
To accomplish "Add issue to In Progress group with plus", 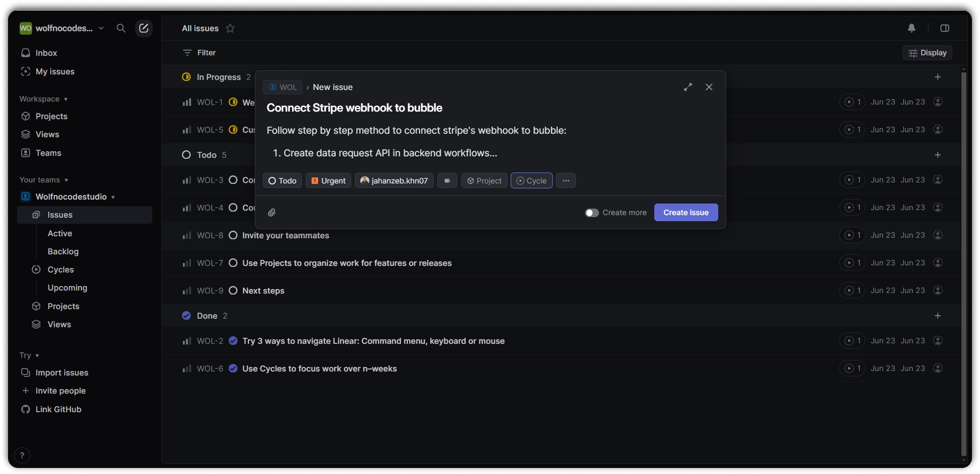I will click(x=938, y=77).
